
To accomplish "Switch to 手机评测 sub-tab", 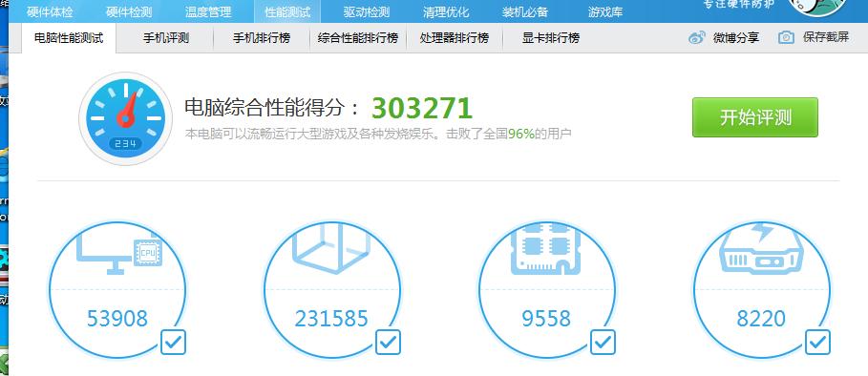I will [x=165, y=38].
